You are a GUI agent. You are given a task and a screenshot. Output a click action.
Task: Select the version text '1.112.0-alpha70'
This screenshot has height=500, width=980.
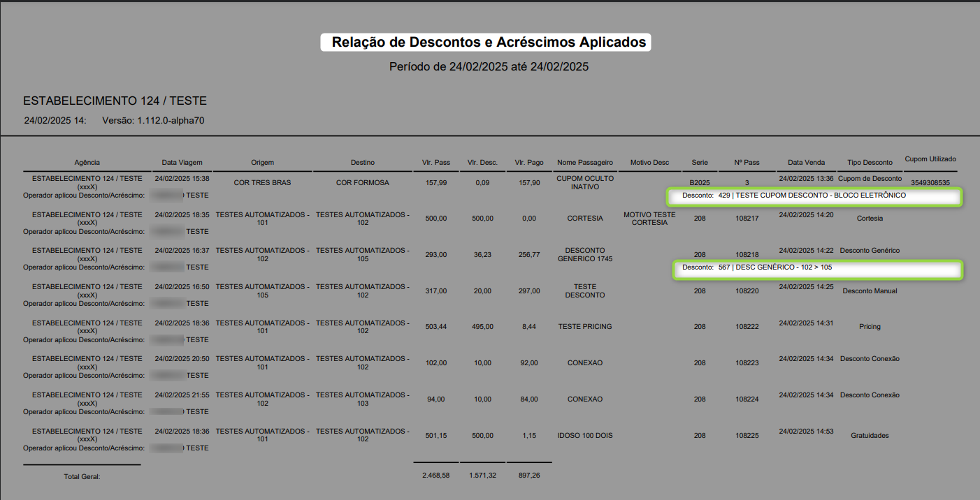point(171,120)
